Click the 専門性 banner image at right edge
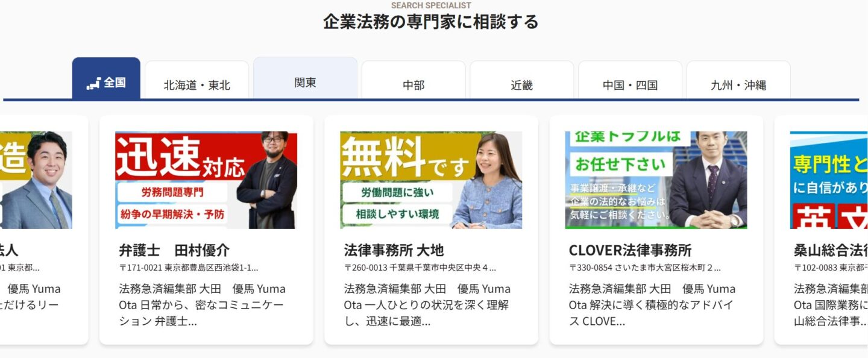The width and height of the screenshot is (868, 358). 829,180
